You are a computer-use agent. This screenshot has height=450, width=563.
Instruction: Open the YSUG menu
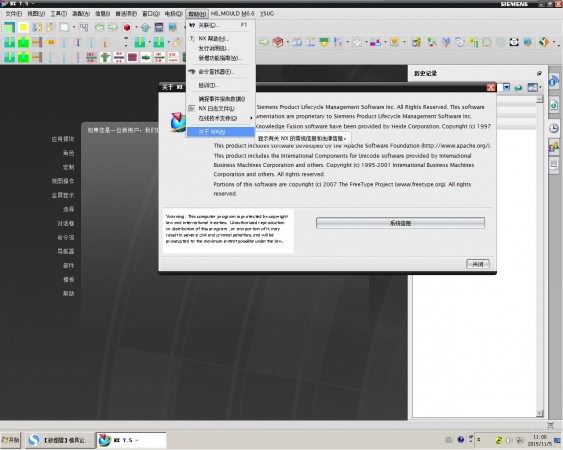click(x=267, y=14)
